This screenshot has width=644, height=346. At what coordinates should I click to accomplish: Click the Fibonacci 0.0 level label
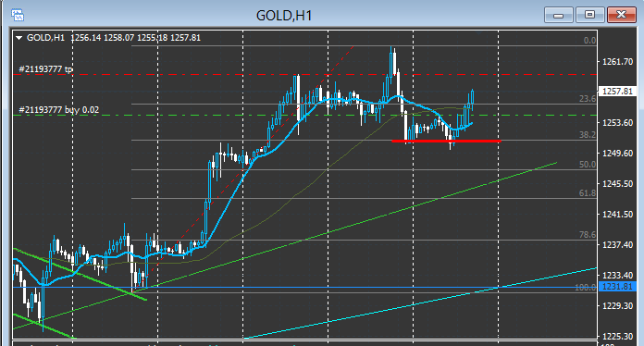(x=589, y=40)
